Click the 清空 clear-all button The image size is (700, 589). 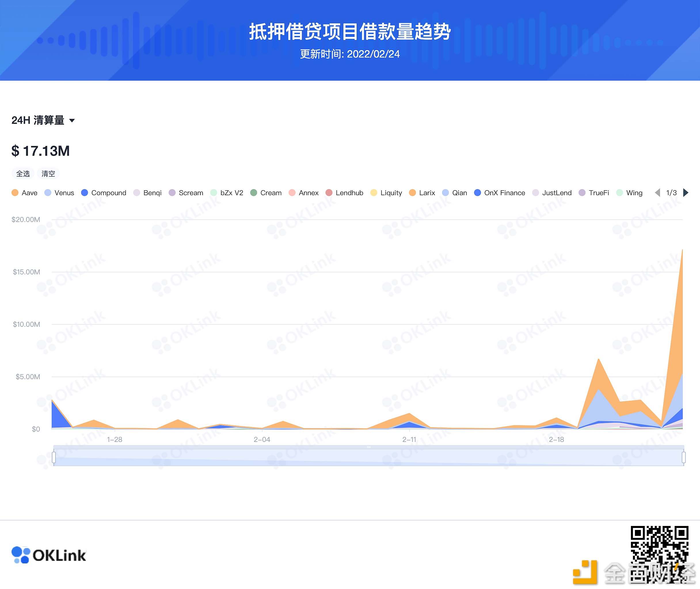pos(48,174)
